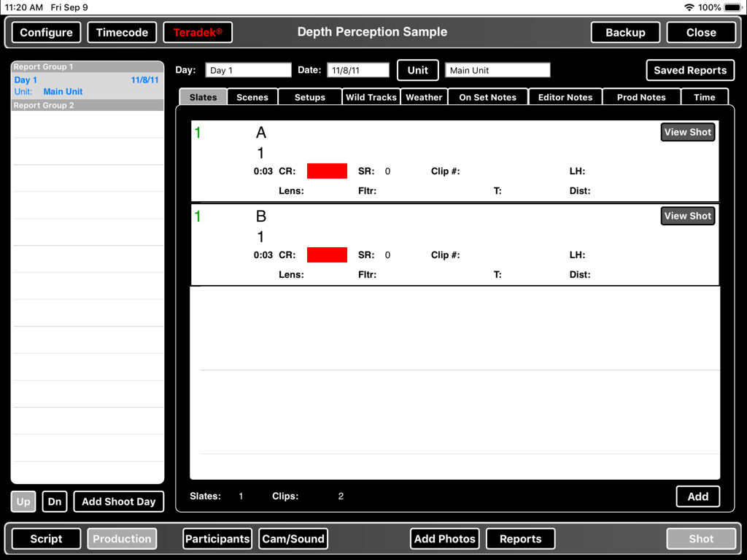The image size is (747, 560).
Task: Open the Unit selector
Action: pos(417,70)
